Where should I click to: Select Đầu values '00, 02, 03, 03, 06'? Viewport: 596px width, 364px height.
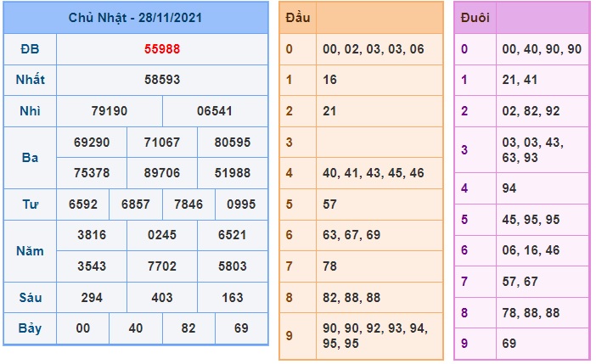pyautogui.click(x=374, y=49)
